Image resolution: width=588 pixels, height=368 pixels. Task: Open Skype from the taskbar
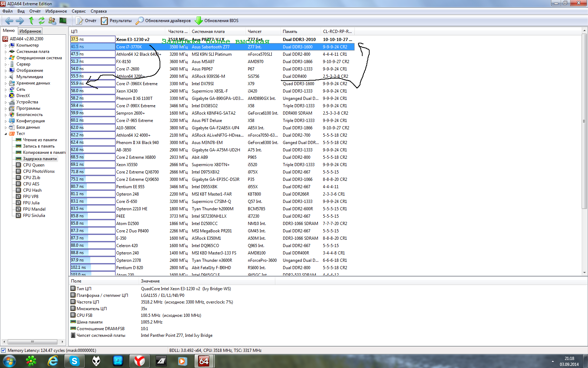(75, 361)
